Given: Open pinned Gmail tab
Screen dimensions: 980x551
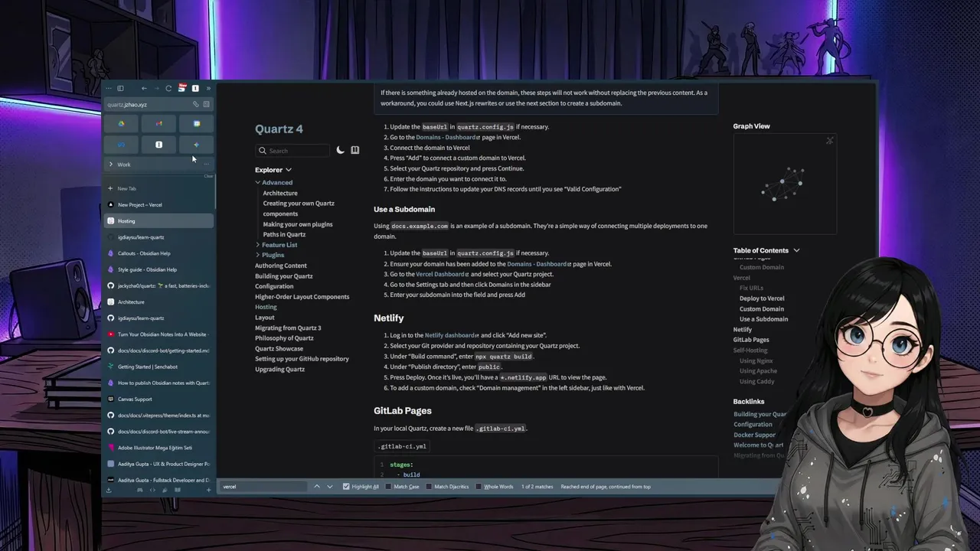Looking at the screenshot, I should [x=158, y=123].
